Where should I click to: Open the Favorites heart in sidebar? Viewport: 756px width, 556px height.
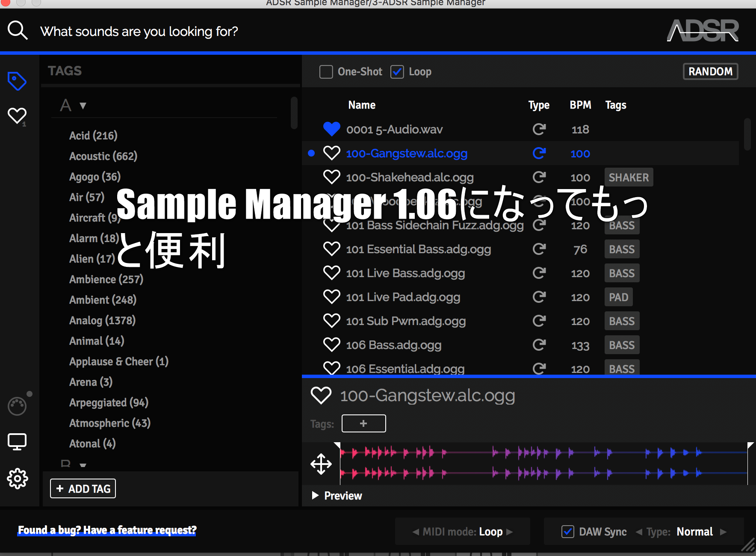coord(17,115)
